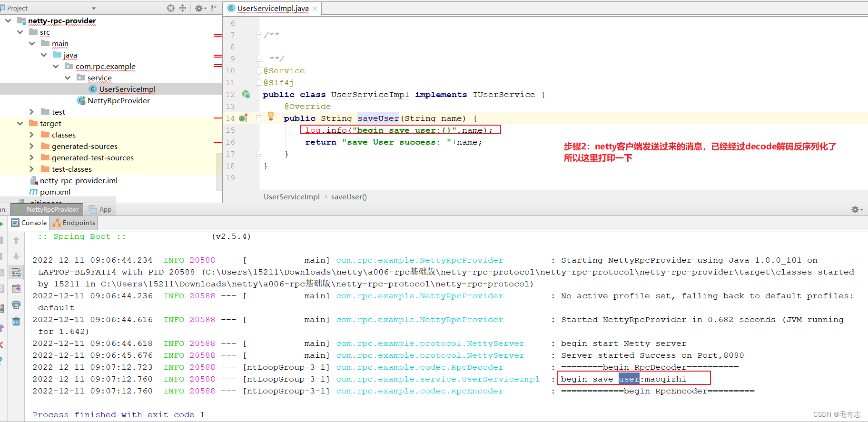This screenshot has width=868, height=422.
Task: Click the yellow intention lightbulb on line 14
Action: (271, 116)
